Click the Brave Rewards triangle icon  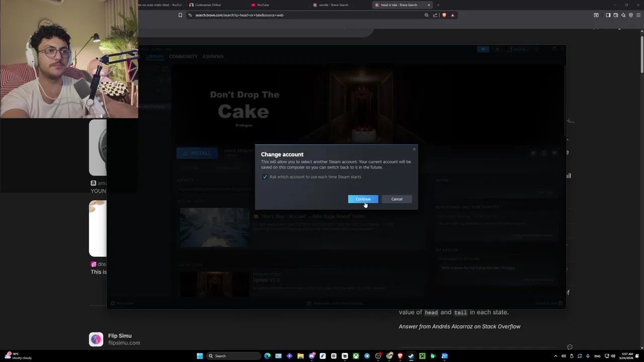[452, 15]
